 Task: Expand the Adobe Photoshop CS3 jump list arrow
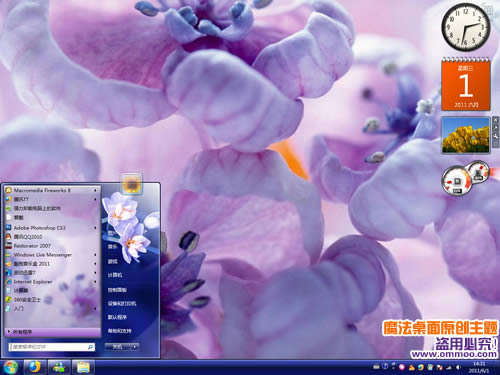coord(95,228)
